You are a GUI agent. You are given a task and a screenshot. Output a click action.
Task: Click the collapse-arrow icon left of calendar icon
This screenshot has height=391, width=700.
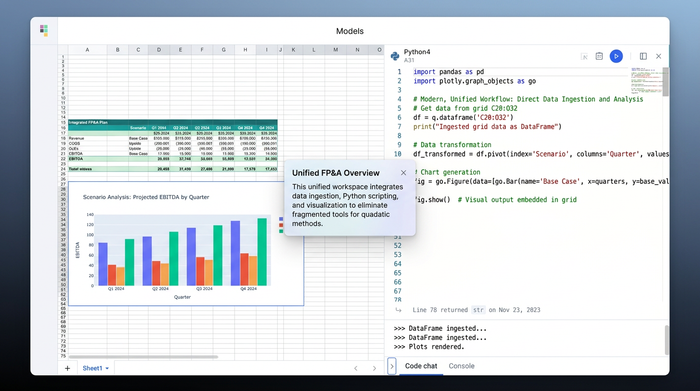coord(584,56)
